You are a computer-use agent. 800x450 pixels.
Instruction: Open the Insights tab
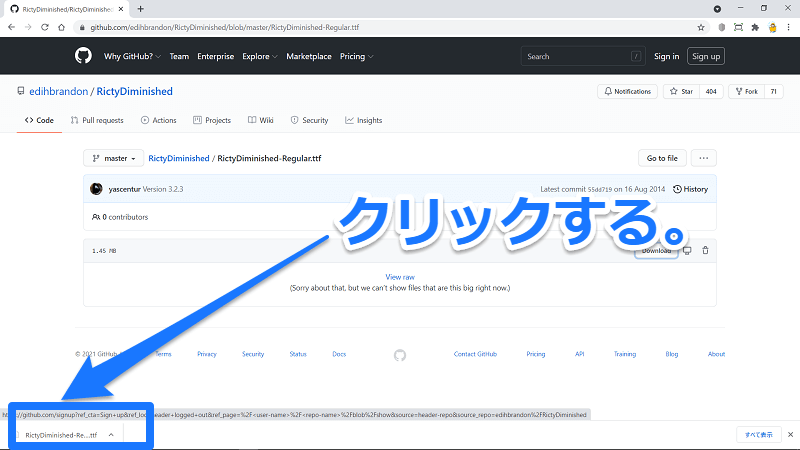click(x=364, y=120)
